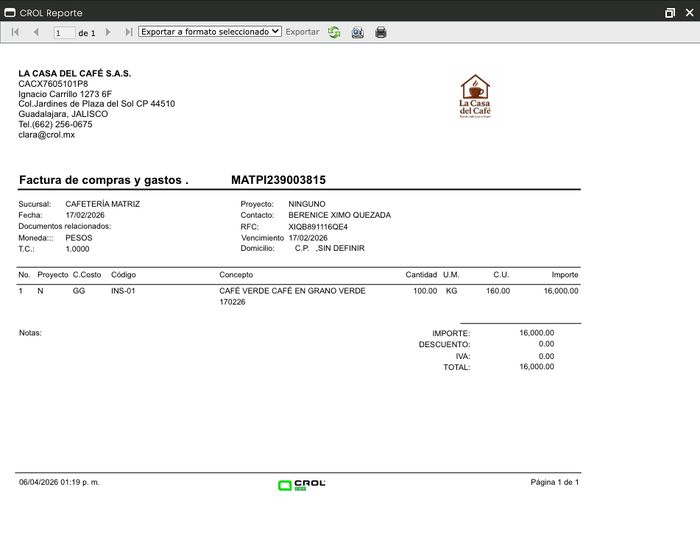
Task: Click the CROL Reporte title bar icon
Action: click(9, 12)
